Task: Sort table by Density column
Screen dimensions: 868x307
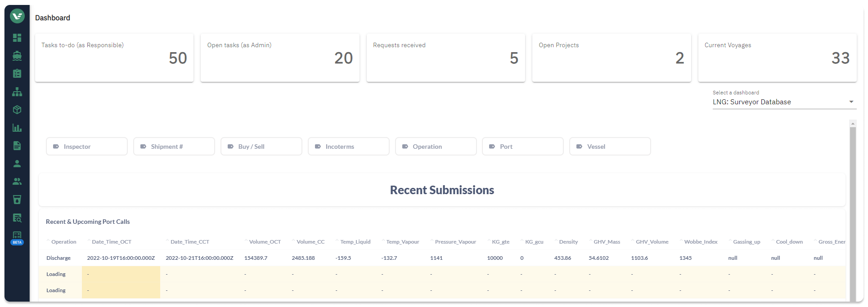Action: click(568, 242)
